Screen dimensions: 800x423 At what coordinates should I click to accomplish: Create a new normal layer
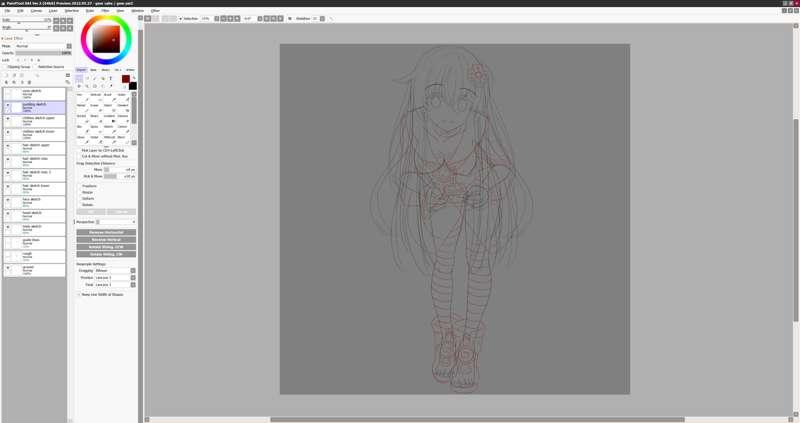coord(6,75)
